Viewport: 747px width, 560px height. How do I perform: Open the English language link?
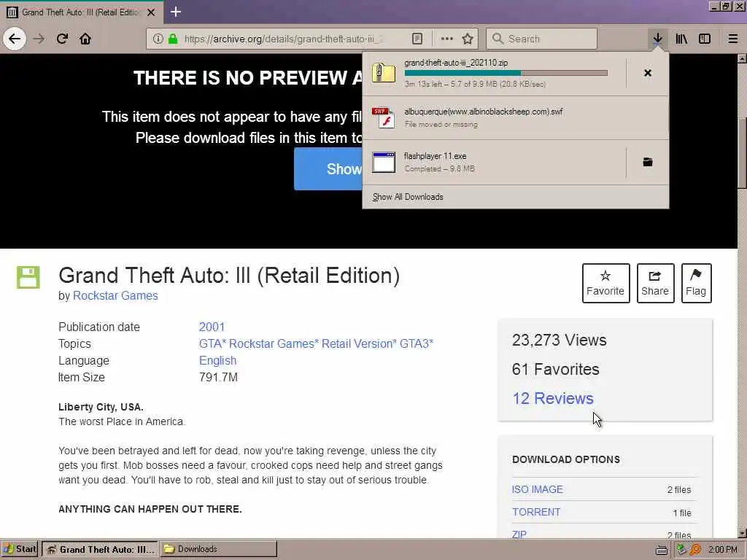point(217,360)
